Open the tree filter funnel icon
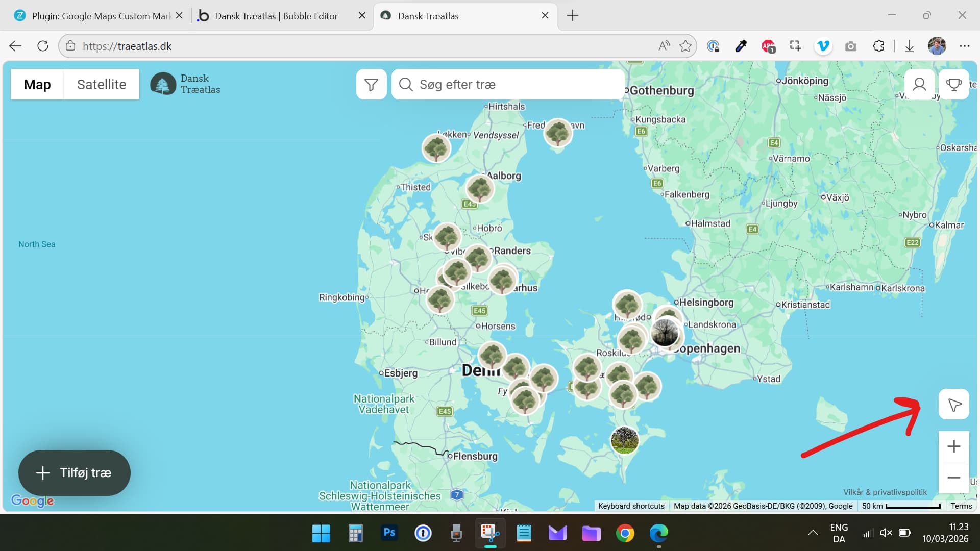Screen dimensions: 980x551 (x=371, y=85)
